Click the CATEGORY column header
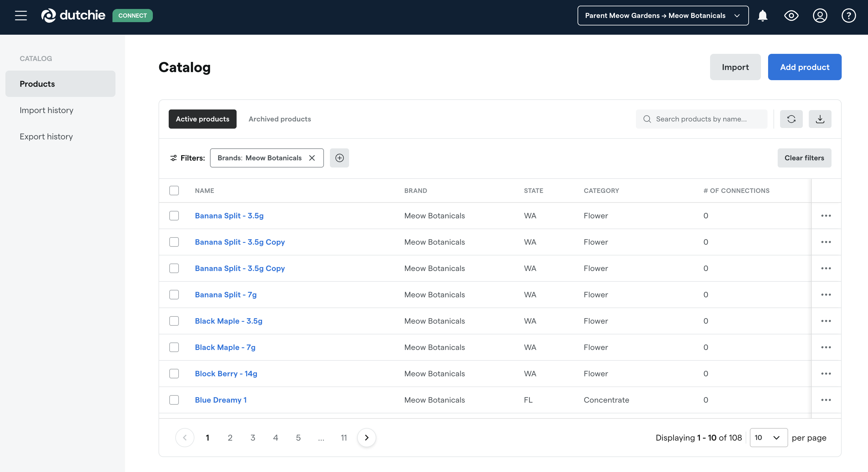 click(601, 191)
